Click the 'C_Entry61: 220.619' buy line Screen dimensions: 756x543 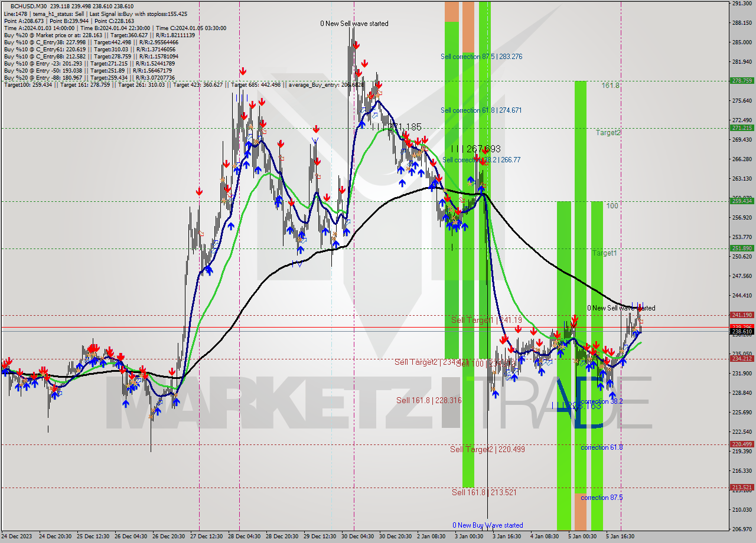[x=89, y=49]
